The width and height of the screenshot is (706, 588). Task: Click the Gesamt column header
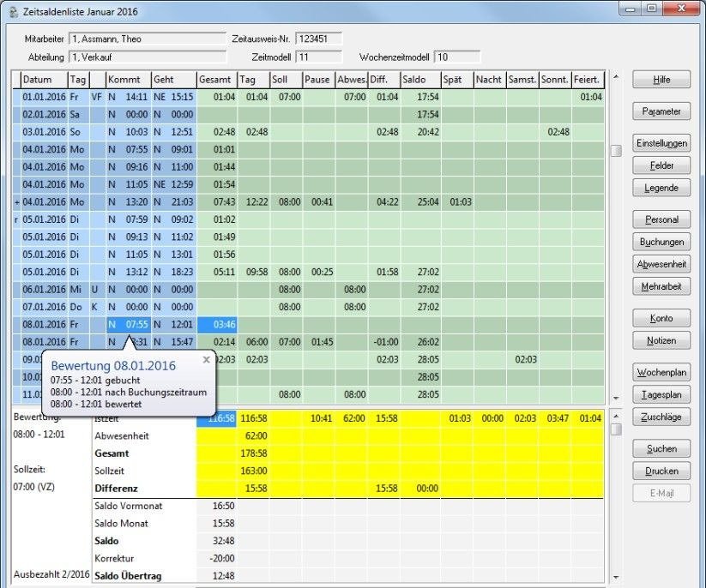coord(218,80)
